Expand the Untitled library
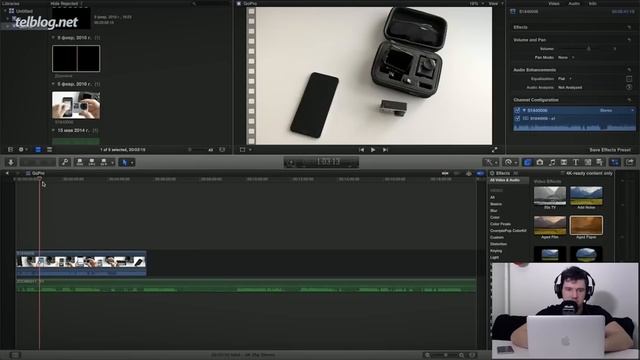Viewport: 640px width, 360px height. coord(5,11)
